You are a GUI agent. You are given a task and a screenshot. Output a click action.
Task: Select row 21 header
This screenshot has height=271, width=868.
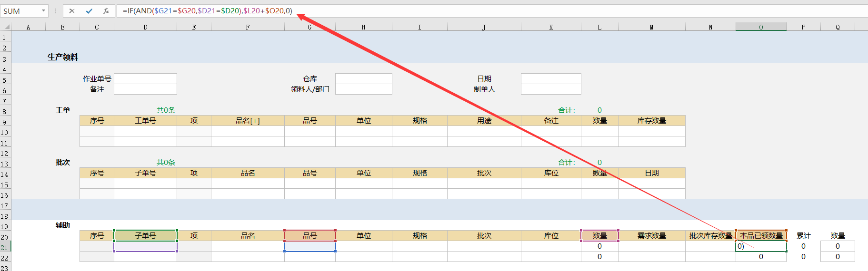tap(5, 247)
